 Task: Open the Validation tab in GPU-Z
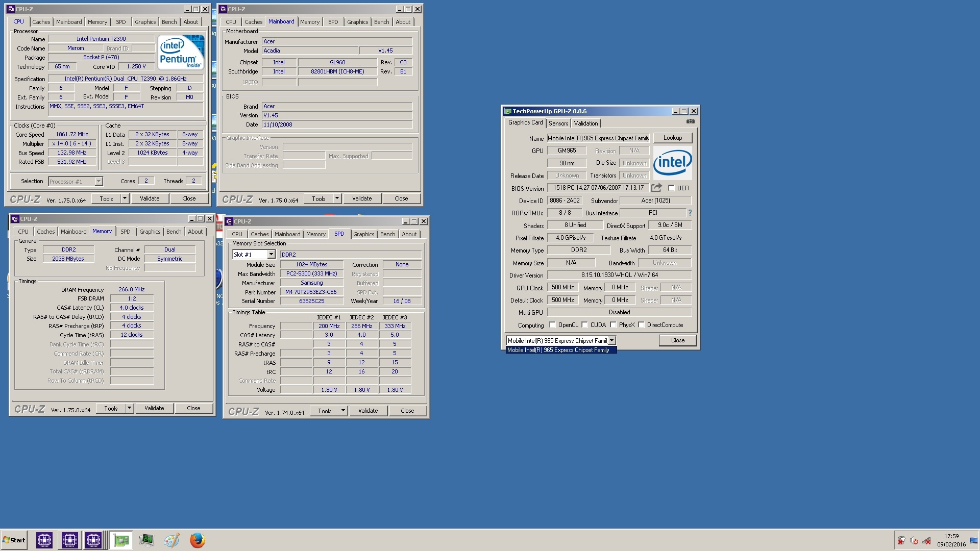(585, 123)
